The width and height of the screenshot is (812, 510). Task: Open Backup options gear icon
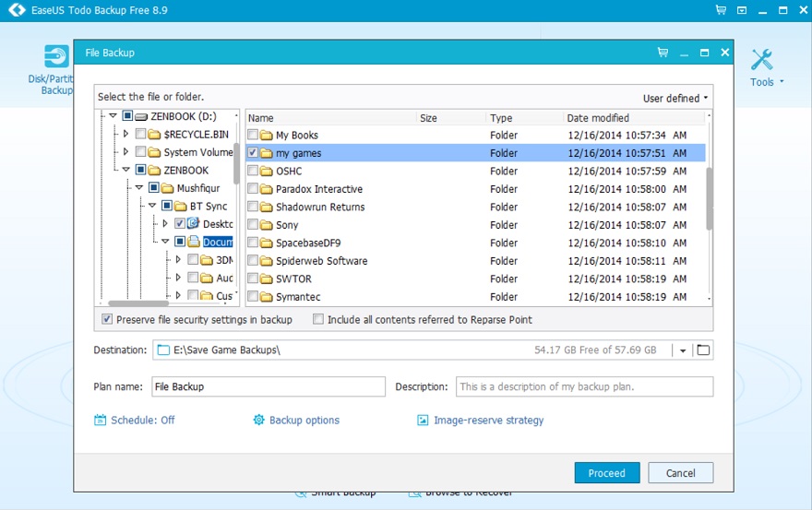(x=259, y=421)
